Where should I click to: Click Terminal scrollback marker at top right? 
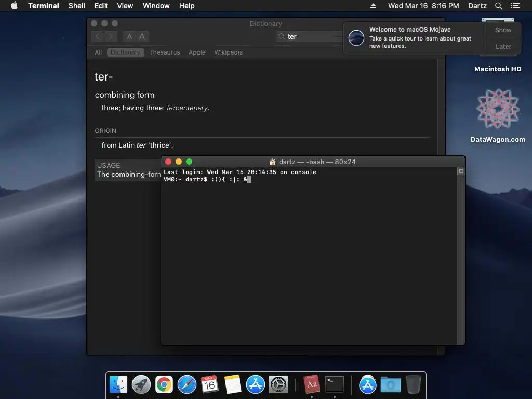[461, 171]
